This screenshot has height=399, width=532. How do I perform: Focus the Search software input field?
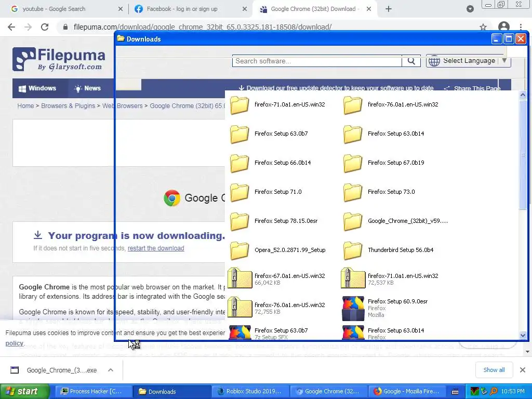(x=317, y=61)
